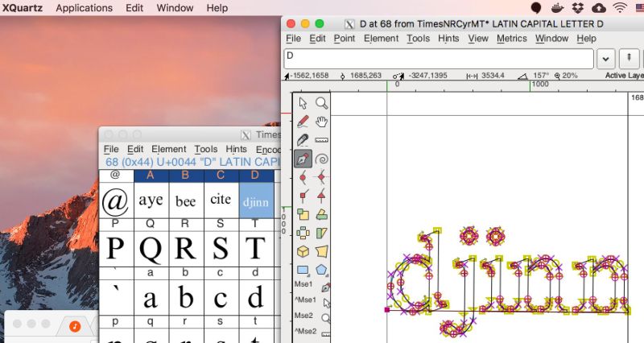Screen dimensions: 644x343
Task: Open the View menu
Action: (x=478, y=39)
